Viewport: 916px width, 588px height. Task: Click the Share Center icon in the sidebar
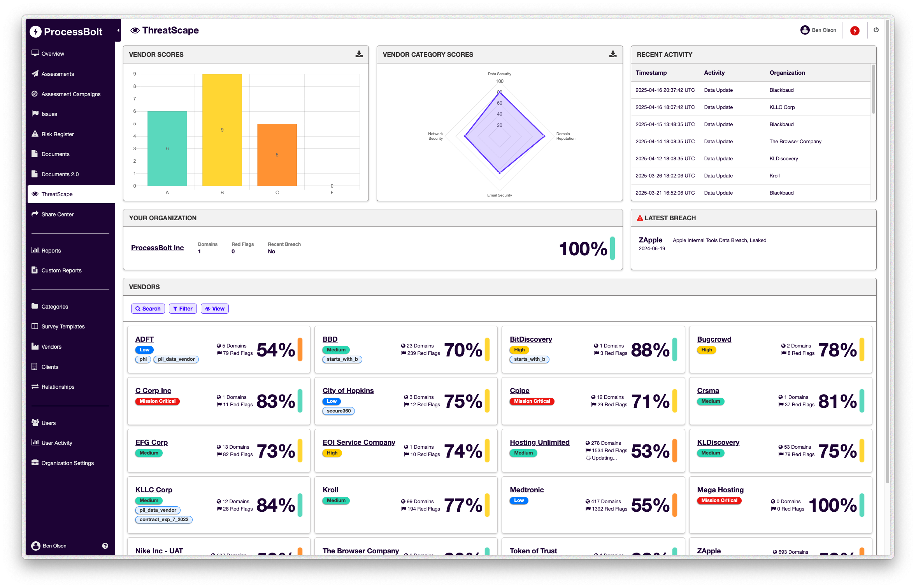point(35,214)
